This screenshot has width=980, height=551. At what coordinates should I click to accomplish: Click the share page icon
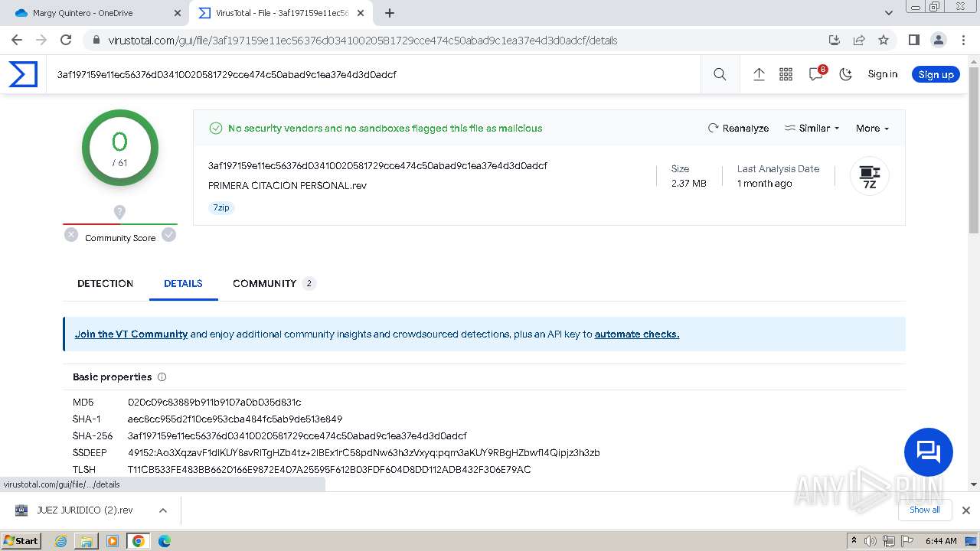859,40
